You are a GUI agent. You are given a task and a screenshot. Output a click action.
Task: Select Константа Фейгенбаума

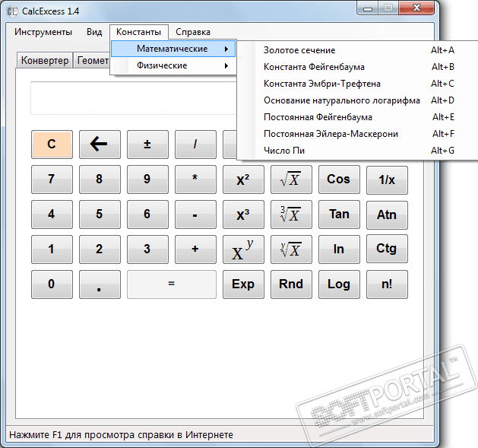pos(359,67)
